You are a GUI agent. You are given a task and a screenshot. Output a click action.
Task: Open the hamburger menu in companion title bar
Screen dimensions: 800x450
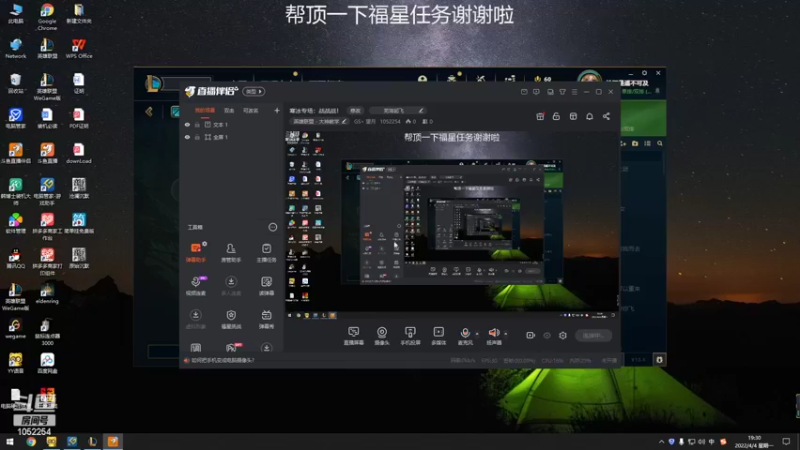click(574, 92)
